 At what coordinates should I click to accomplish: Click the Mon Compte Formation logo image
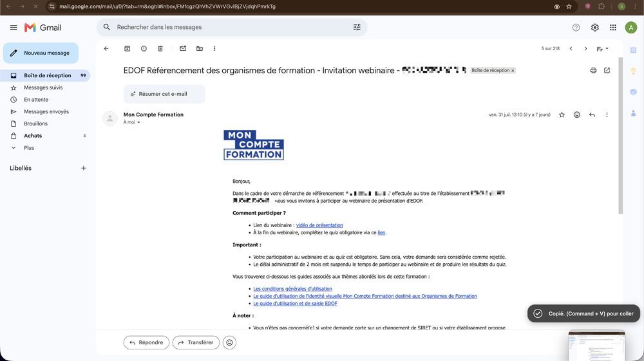pos(254,145)
